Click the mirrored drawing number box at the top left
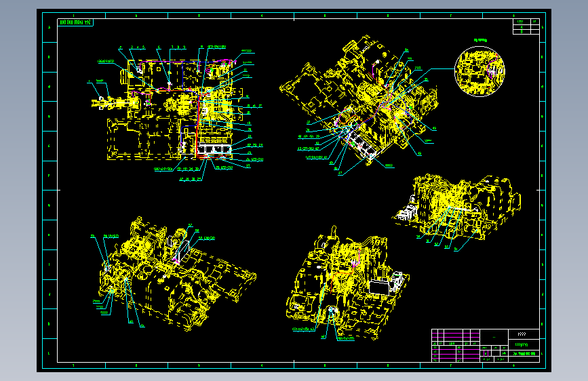Image resolution: width=588 pixels, height=381 pixels. tap(75, 22)
